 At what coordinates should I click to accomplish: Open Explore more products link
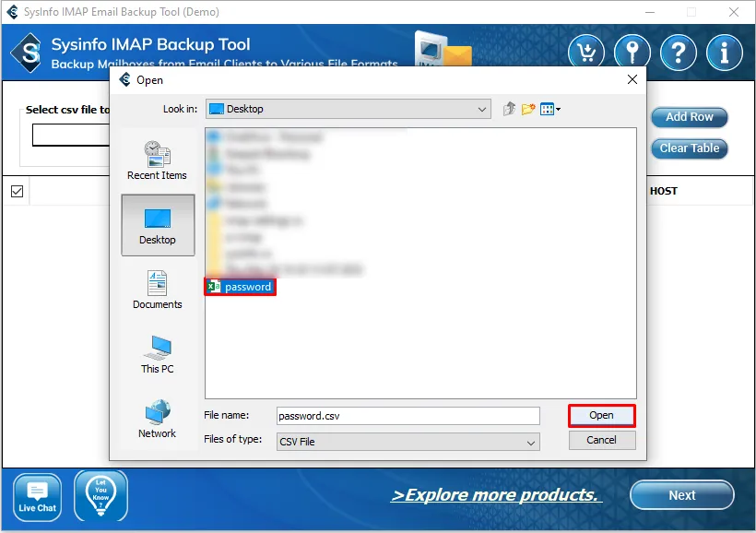(497, 495)
